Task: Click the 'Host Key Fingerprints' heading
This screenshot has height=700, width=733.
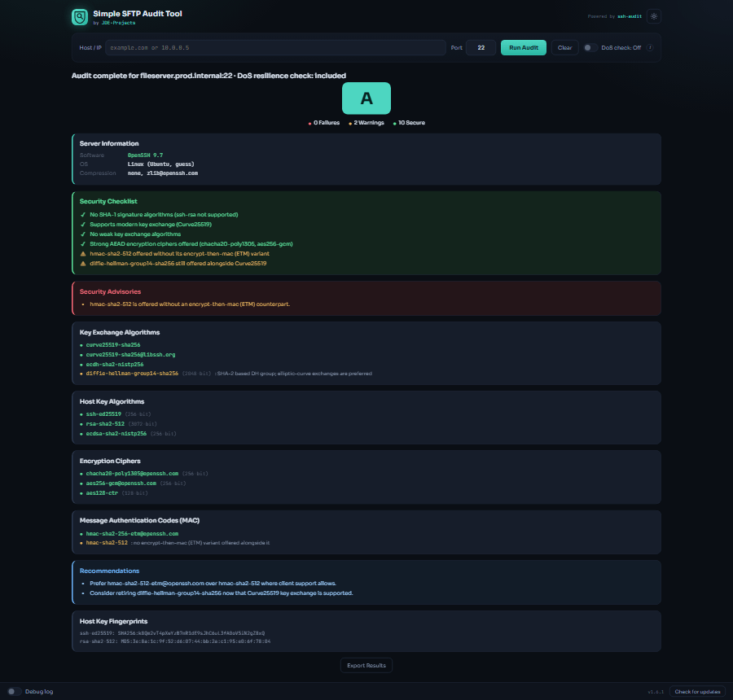Action: (113, 622)
